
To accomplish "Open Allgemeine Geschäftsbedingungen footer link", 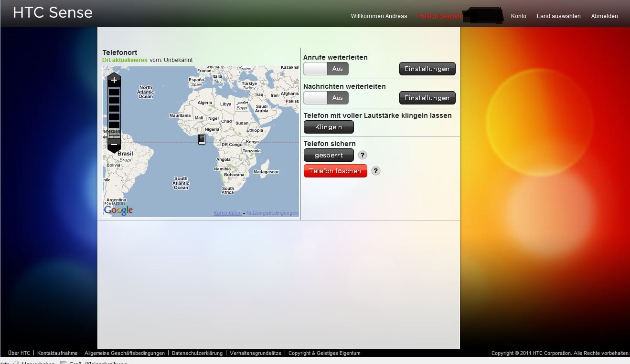I will point(125,353).
